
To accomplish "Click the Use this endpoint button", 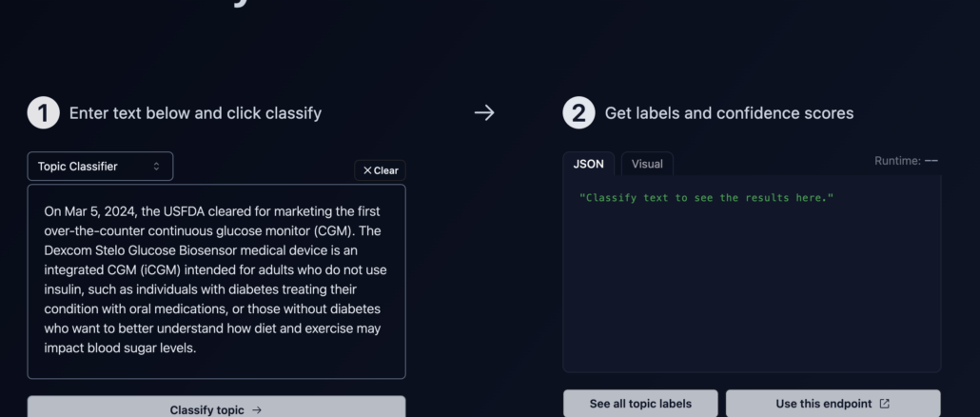I will 833,404.
